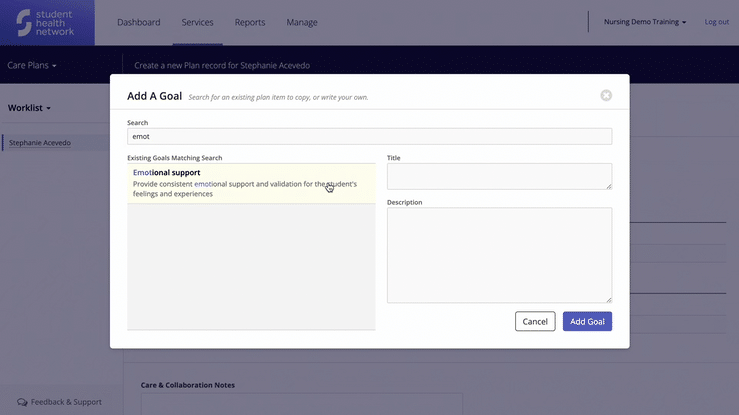Expand the Worklist dropdown
The height and width of the screenshot is (415, 739).
pos(29,108)
